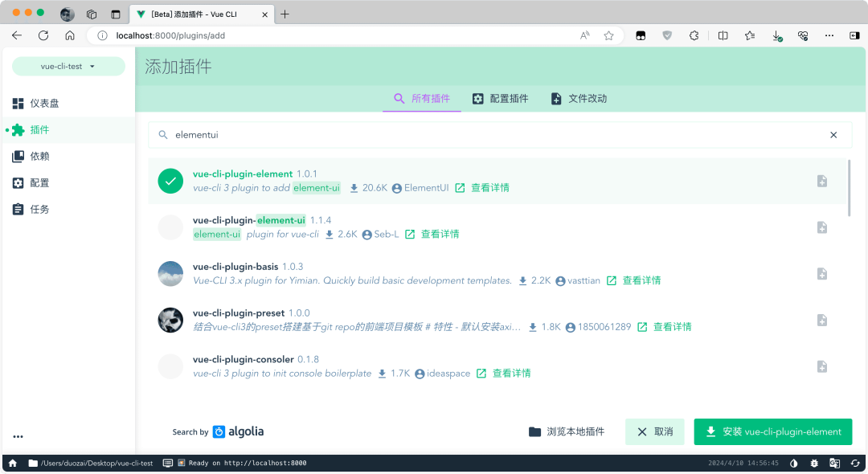This screenshot has width=868, height=474.
Task: Select the vue-cli-plugin-preset plugin avatar
Action: [x=170, y=321]
